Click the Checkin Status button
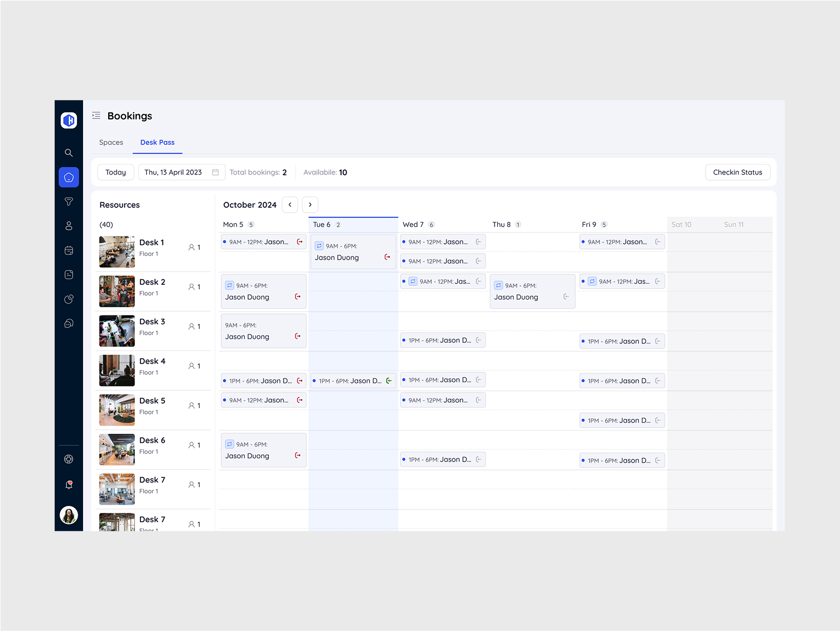840x631 pixels. tap(738, 172)
